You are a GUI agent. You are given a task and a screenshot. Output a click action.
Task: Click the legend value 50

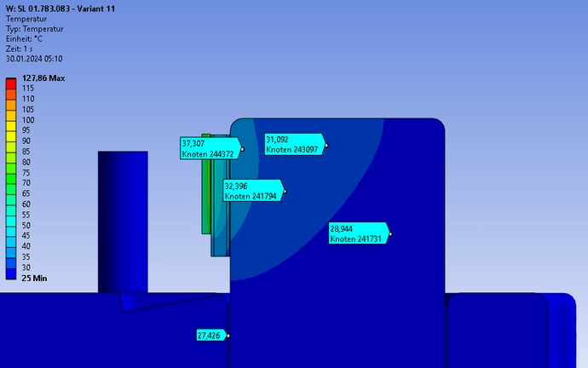[x=26, y=225]
